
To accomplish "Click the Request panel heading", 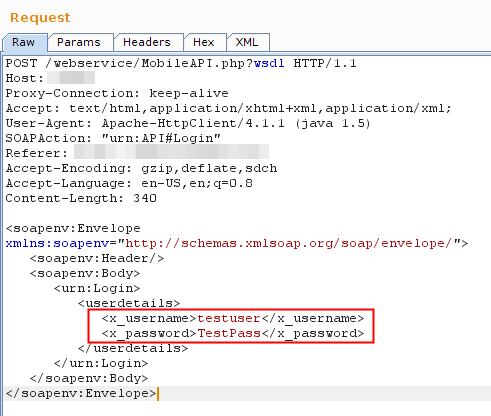I will 40,17.
